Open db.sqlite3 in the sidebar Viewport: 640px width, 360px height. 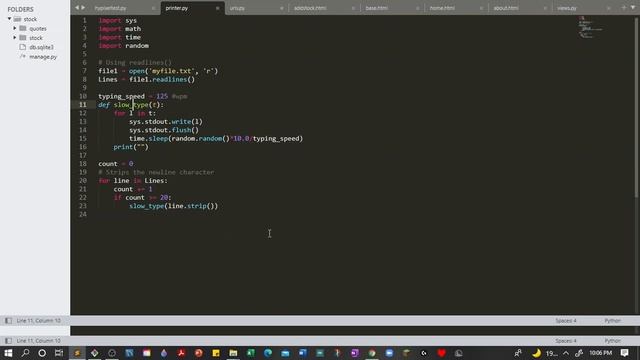(x=41, y=47)
